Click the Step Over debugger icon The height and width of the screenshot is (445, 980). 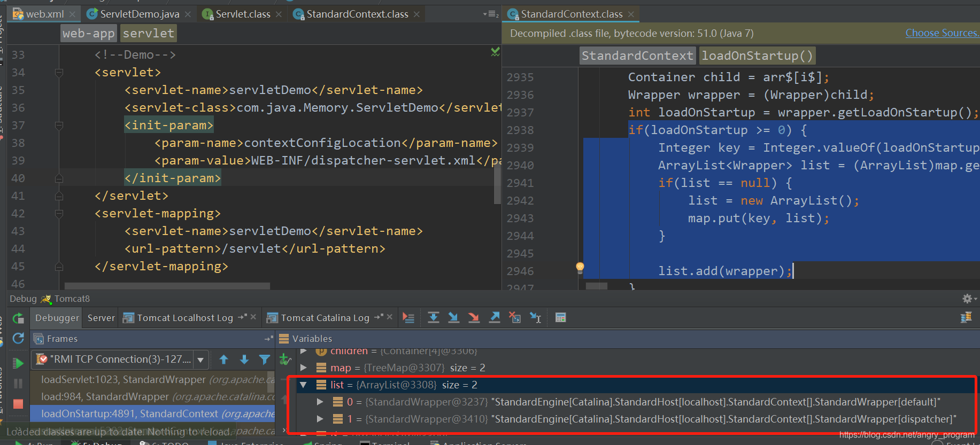tap(434, 318)
